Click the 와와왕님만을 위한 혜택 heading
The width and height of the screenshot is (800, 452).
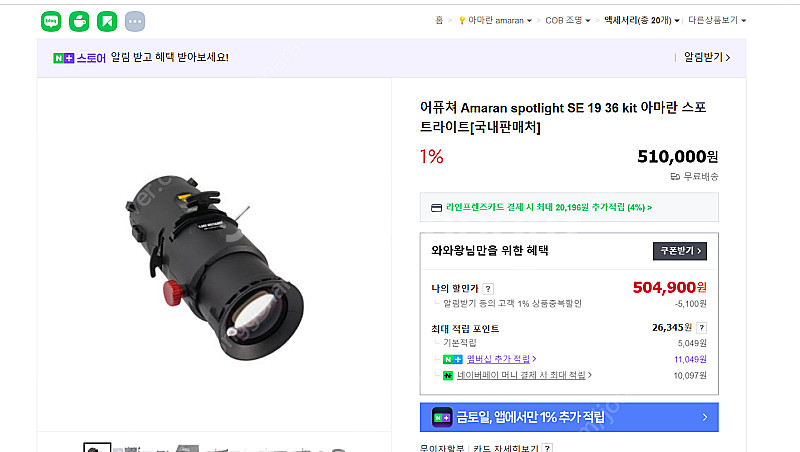[489, 250]
